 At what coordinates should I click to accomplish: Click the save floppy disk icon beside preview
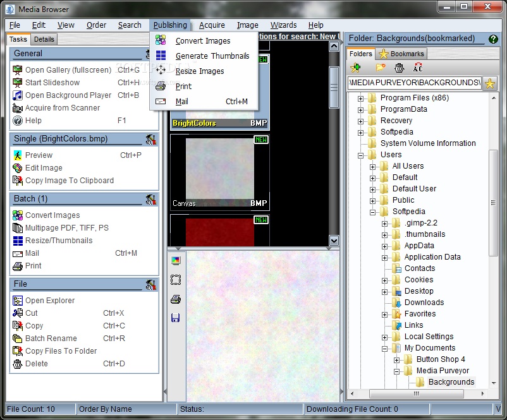click(x=176, y=317)
